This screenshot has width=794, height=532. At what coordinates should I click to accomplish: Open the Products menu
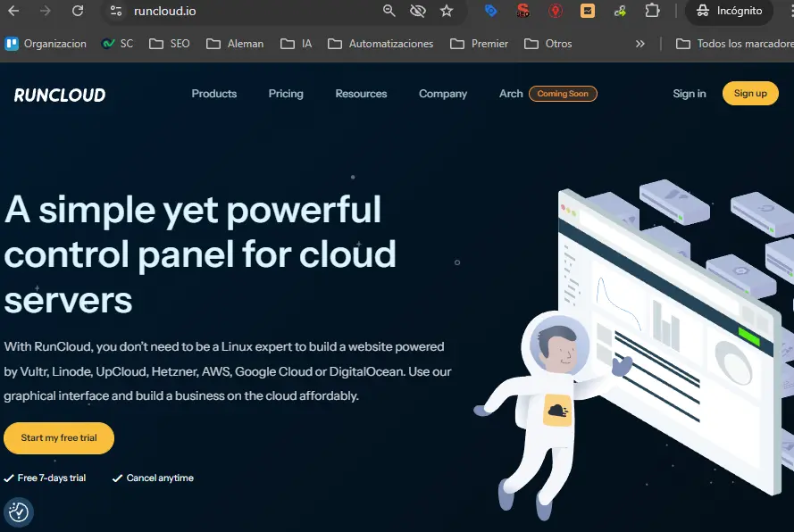click(213, 94)
